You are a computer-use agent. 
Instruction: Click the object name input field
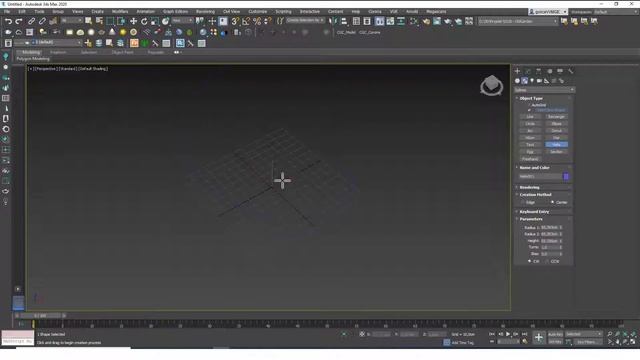click(540, 176)
